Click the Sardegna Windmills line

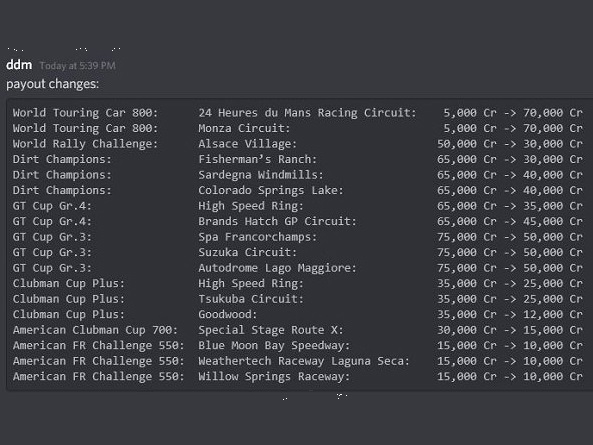[x=297, y=175]
